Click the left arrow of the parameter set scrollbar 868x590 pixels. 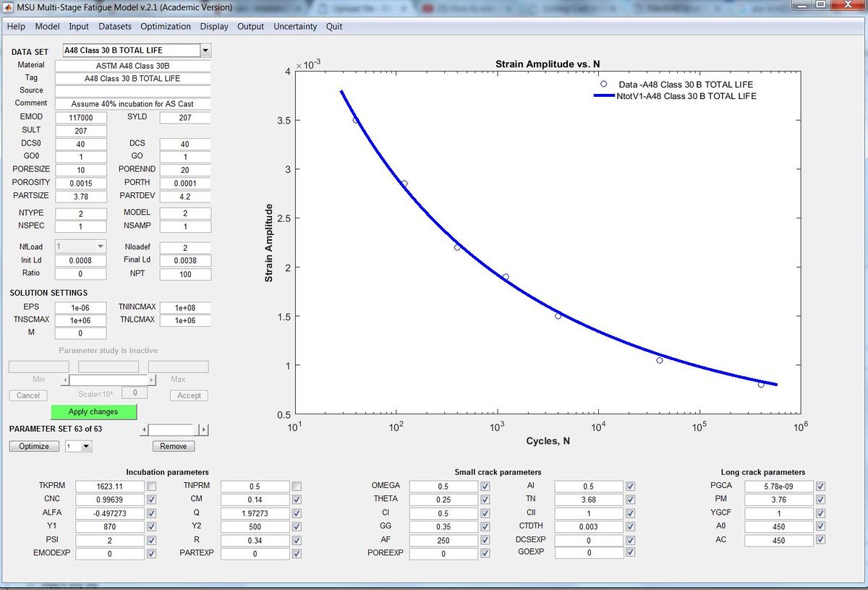143,430
